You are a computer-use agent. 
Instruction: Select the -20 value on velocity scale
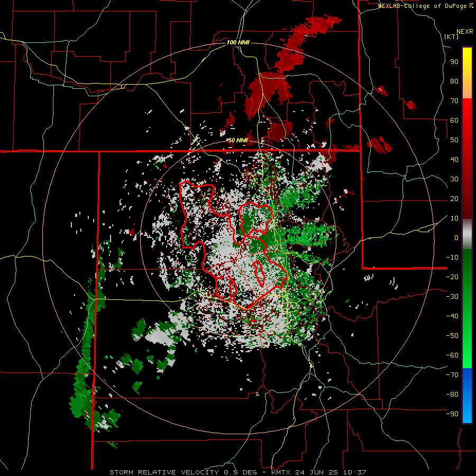[452, 277]
